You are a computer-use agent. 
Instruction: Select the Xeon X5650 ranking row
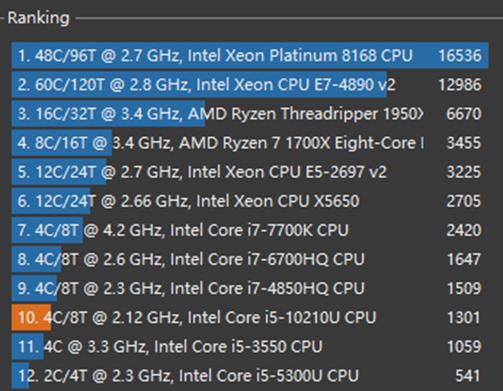[x=250, y=201]
